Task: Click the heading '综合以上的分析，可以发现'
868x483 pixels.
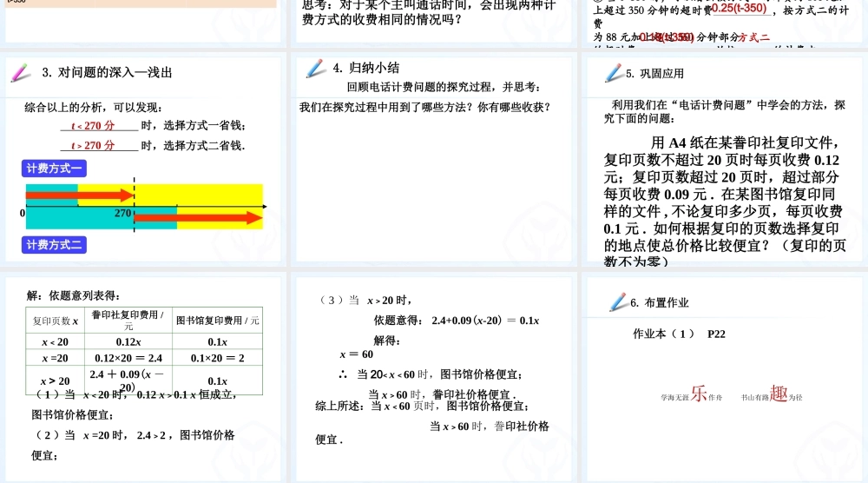Action: (x=93, y=108)
